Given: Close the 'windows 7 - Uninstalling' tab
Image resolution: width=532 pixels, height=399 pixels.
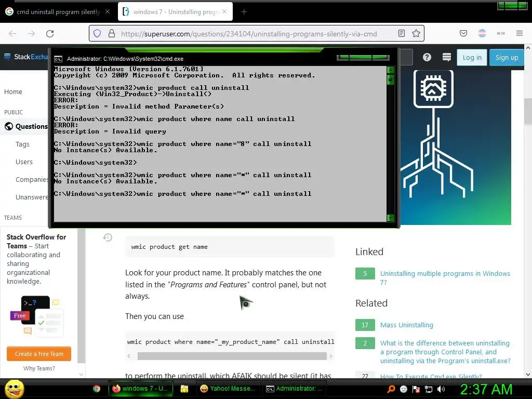Looking at the screenshot, I should [x=224, y=11].
